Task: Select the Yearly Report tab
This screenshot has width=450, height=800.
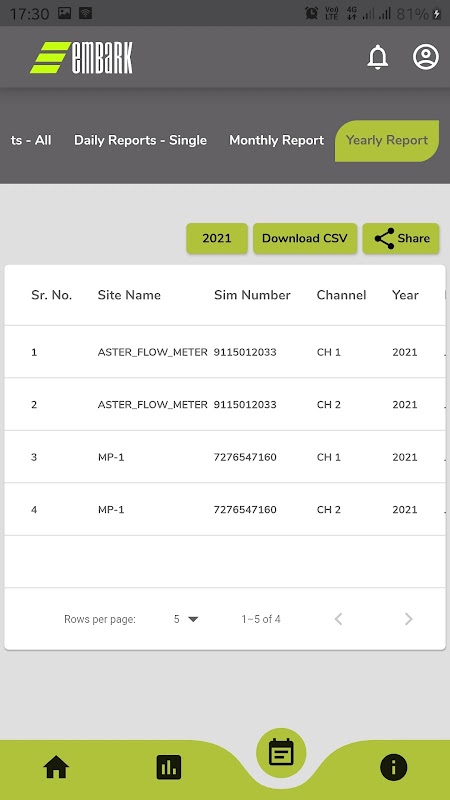Action: [387, 141]
